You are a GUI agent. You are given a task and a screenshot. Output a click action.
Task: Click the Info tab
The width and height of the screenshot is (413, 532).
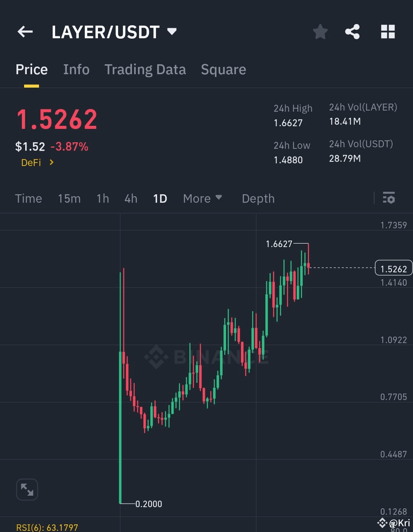click(76, 70)
